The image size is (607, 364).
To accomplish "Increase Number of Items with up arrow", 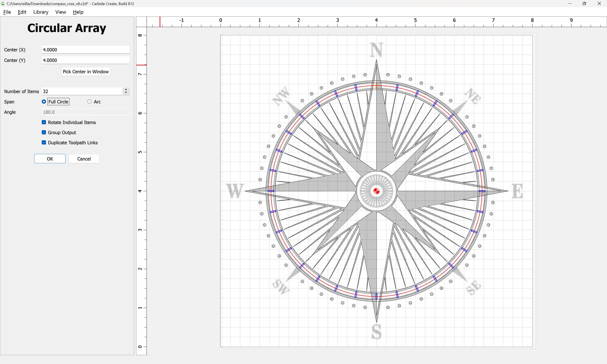I will 126,90.
